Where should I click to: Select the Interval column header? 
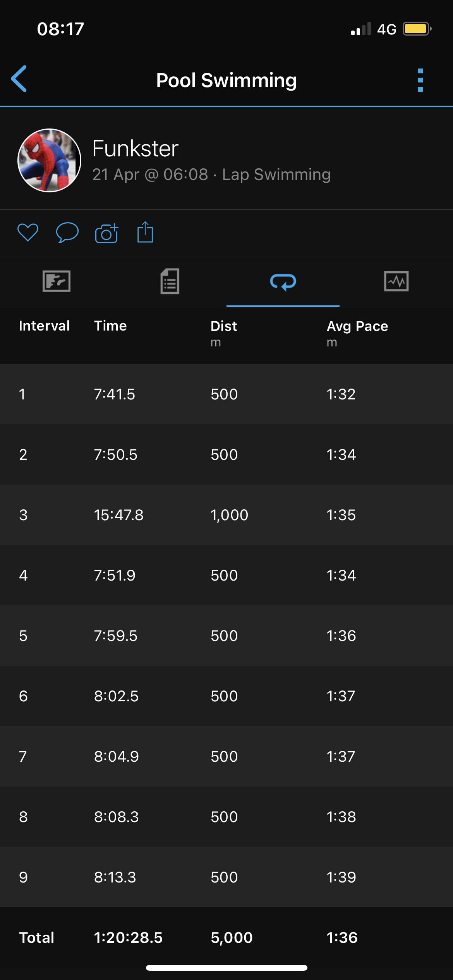(x=44, y=326)
